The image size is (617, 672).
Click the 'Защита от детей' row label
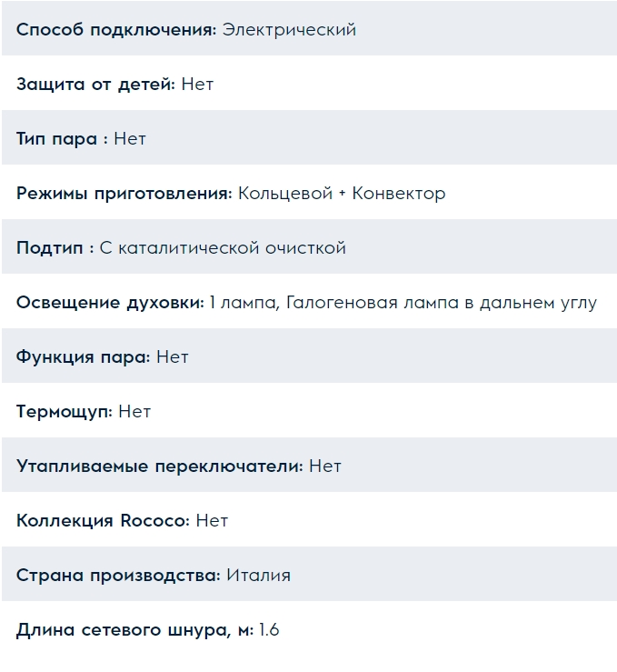click(x=96, y=85)
